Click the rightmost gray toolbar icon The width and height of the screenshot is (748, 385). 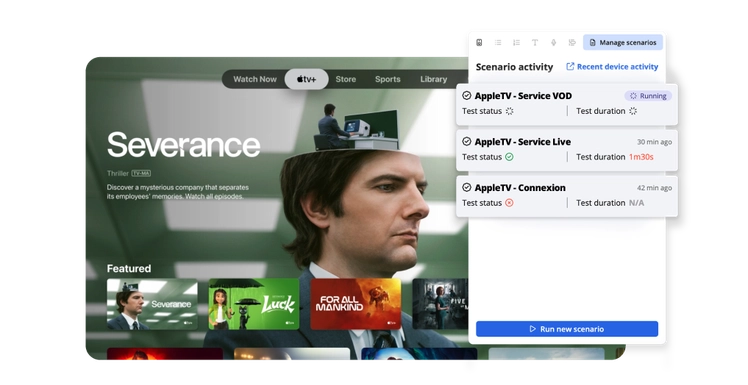coord(572,42)
